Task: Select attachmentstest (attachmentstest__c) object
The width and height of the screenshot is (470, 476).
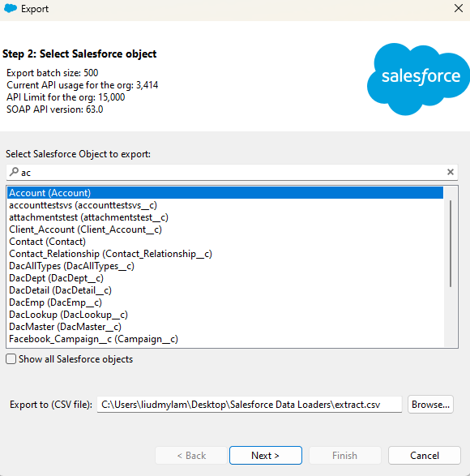Action: point(224,217)
